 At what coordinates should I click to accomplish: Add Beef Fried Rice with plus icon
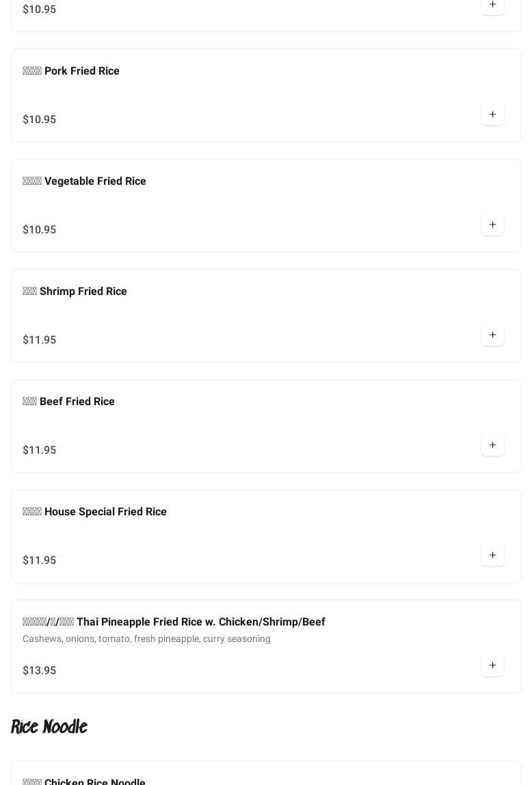(x=492, y=445)
